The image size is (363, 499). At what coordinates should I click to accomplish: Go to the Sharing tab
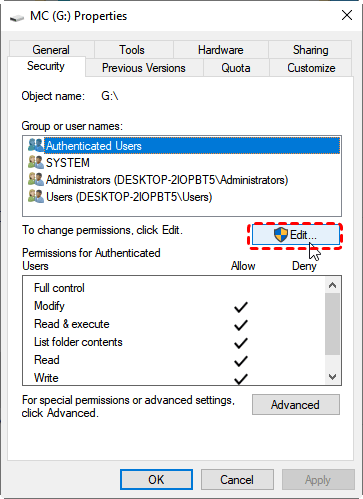click(310, 50)
